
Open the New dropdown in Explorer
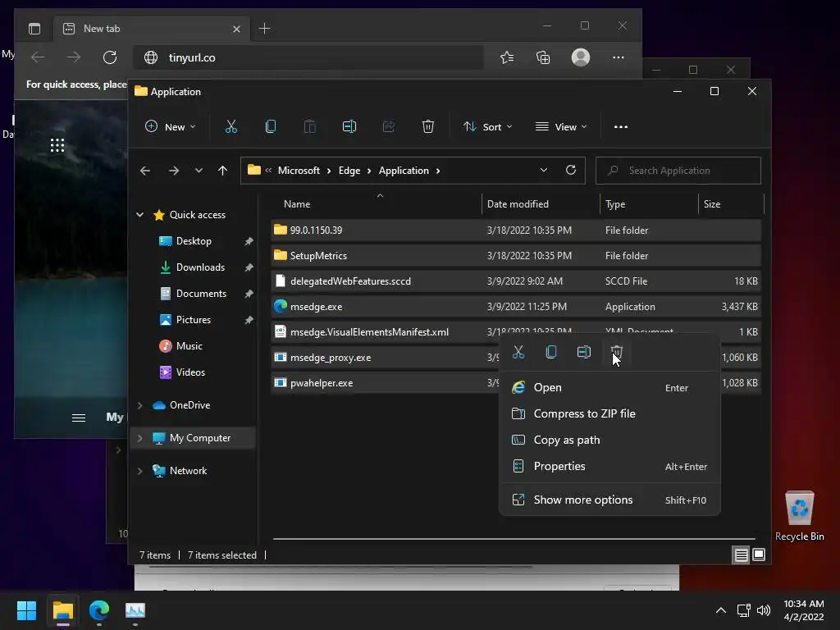coord(171,127)
